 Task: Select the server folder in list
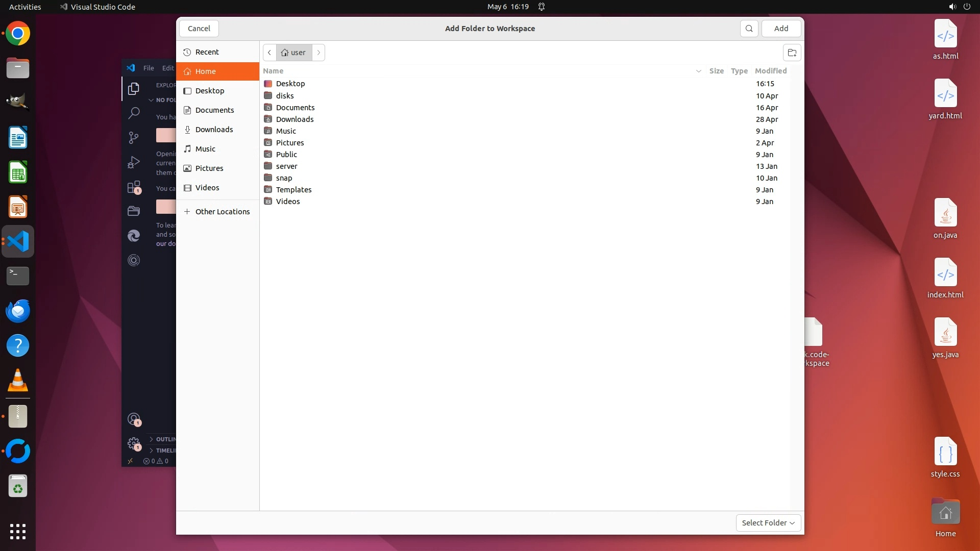tap(286, 166)
